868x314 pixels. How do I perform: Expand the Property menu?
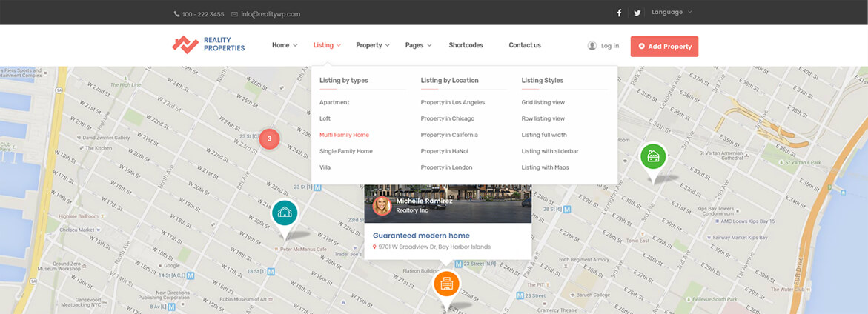373,45
